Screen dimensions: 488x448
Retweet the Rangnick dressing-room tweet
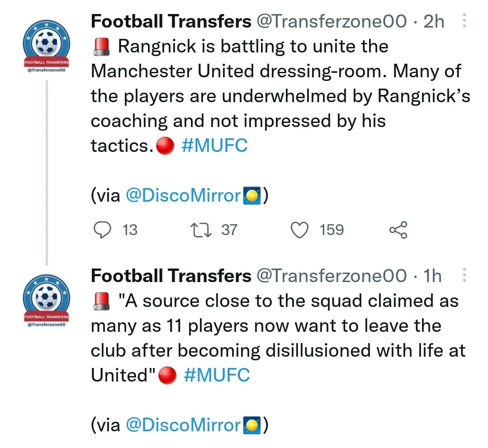pyautogui.click(x=199, y=230)
